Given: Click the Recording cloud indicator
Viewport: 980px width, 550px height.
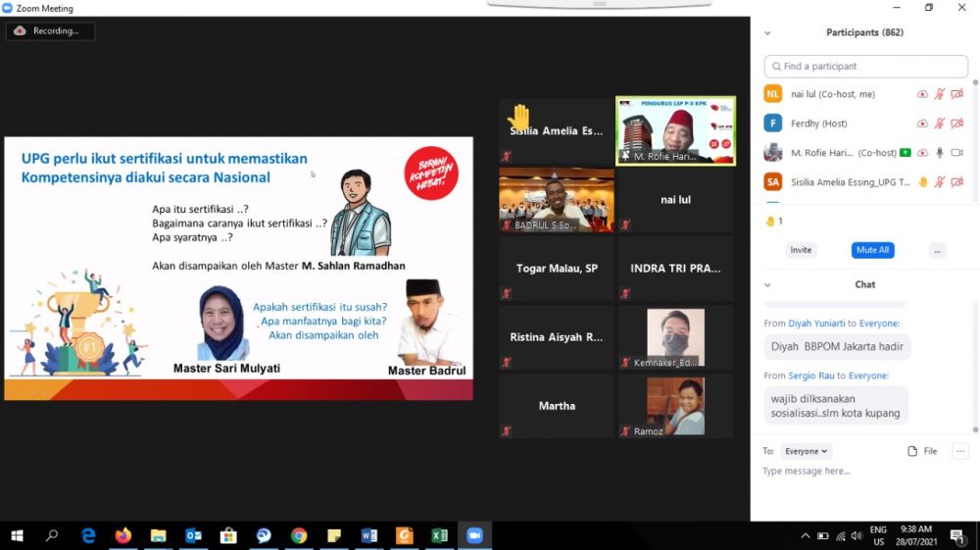Looking at the screenshot, I should point(49,31).
